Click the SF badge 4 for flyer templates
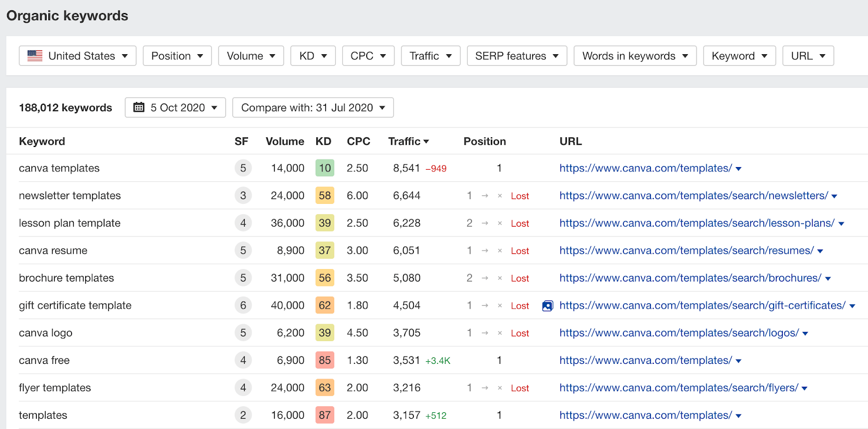The width and height of the screenshot is (868, 429). point(243,388)
